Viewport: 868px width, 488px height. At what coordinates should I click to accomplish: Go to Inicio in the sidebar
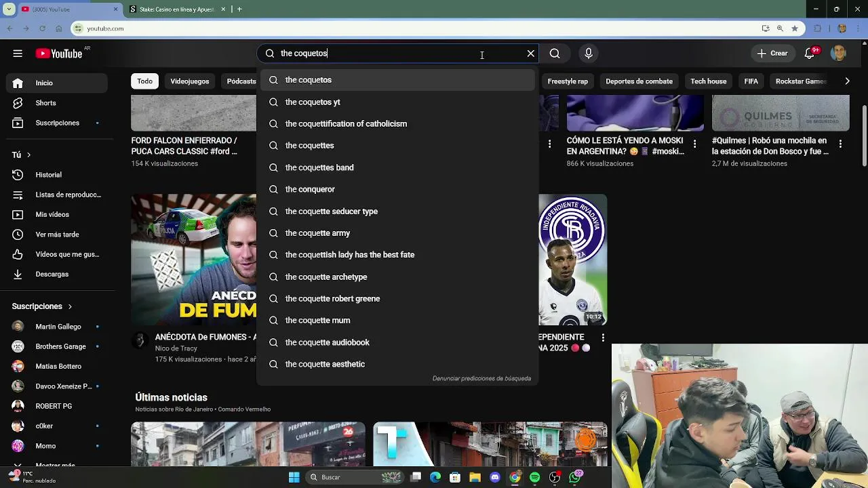click(x=58, y=83)
